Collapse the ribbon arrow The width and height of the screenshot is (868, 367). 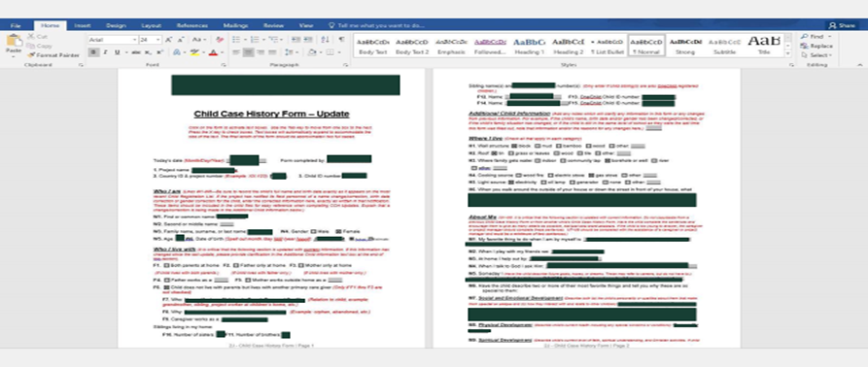click(859, 65)
